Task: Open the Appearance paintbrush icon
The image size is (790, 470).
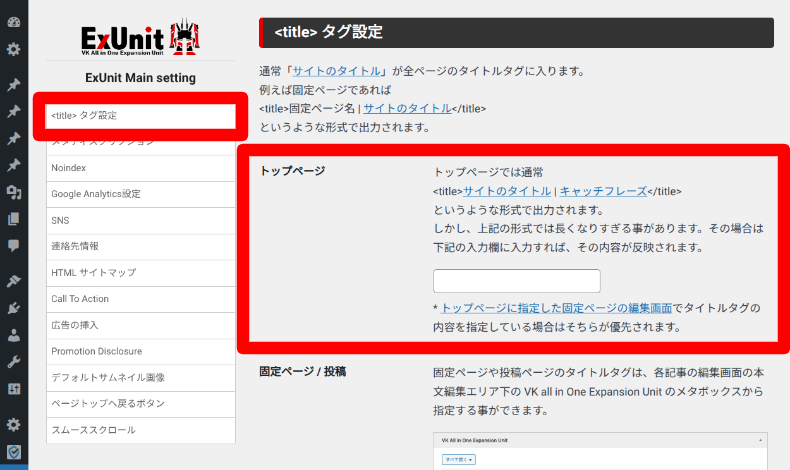Action: click(x=14, y=281)
